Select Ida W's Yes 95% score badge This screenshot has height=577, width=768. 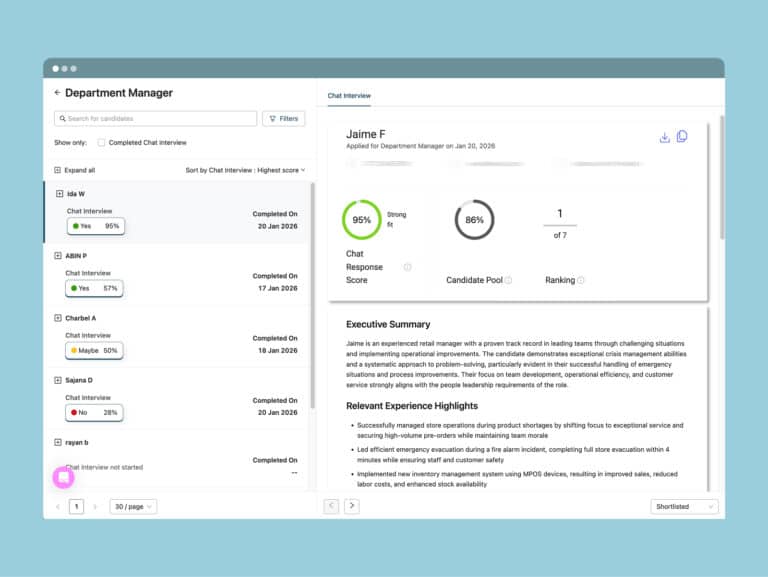click(x=96, y=226)
